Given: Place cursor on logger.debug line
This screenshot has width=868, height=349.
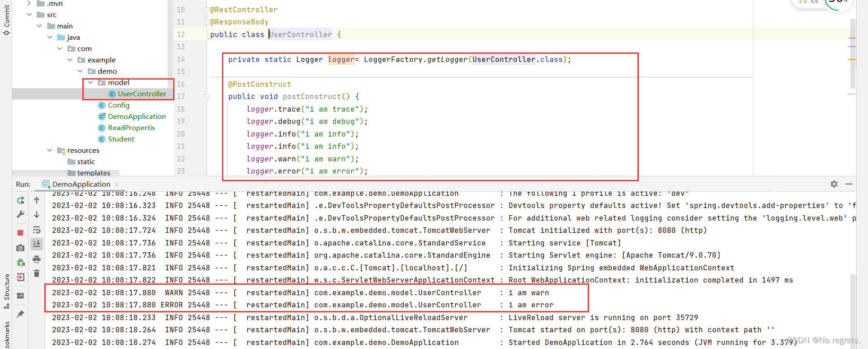Looking at the screenshot, I should [307, 121].
